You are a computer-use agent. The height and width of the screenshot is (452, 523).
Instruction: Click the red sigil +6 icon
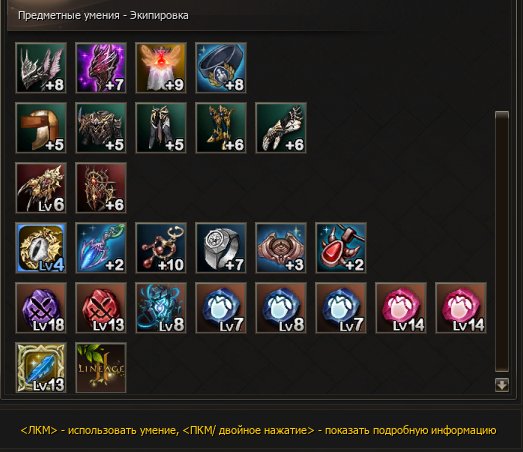coord(101,188)
